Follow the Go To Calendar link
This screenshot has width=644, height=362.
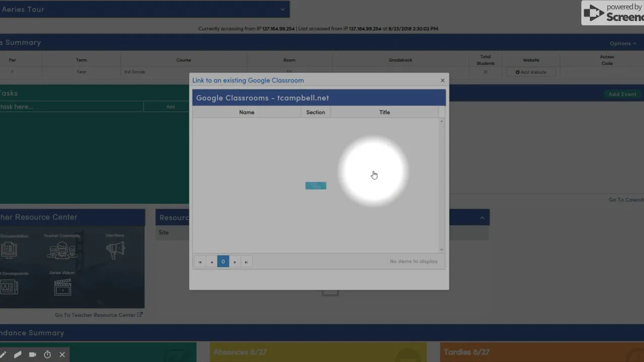pos(626,200)
